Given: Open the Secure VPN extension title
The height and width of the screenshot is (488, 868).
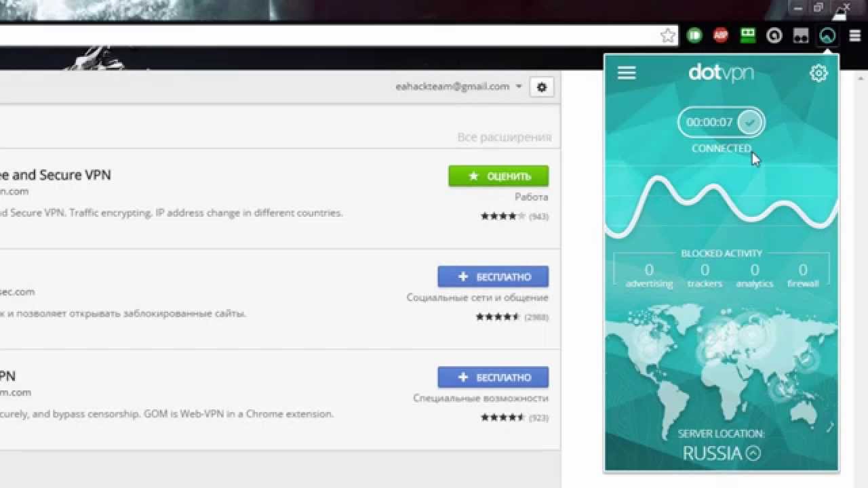Looking at the screenshot, I should click(56, 175).
